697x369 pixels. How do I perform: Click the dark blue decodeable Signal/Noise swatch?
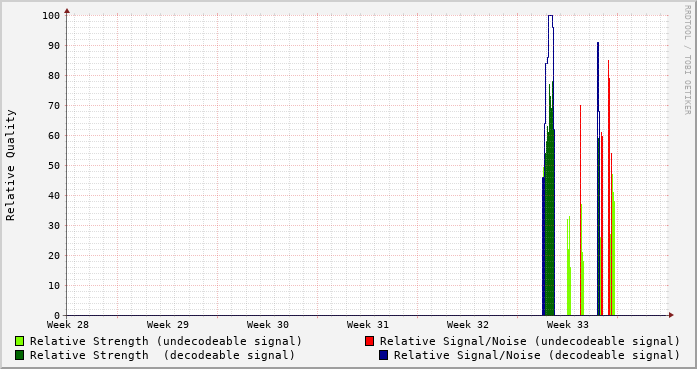tap(384, 355)
